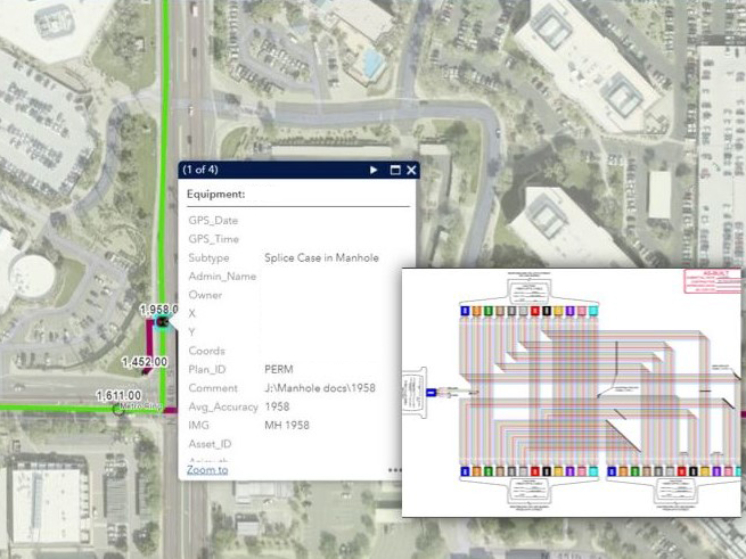Click the J:\Manhole docs\1958 comment value
Screen dimensions: 746x559
(x=319, y=388)
